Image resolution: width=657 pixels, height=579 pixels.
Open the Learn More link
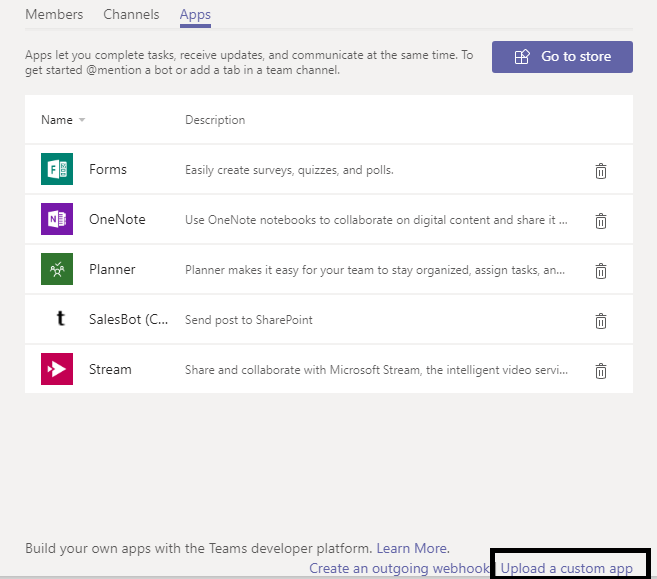tap(413, 548)
